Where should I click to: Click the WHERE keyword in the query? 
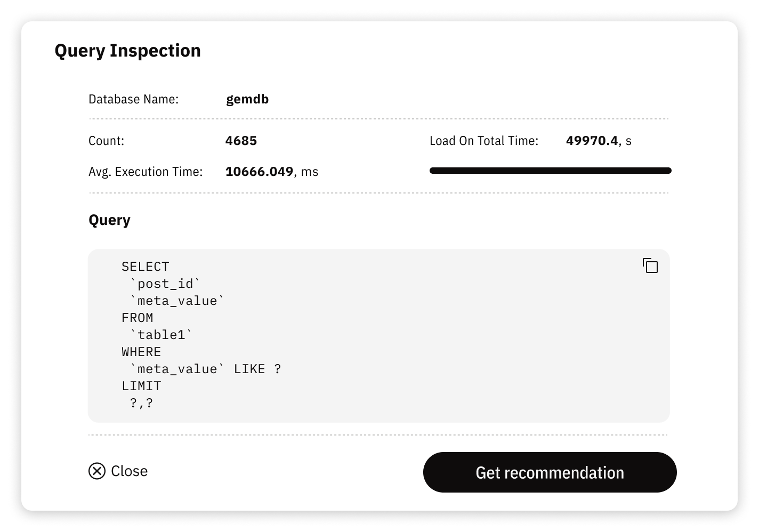tap(141, 352)
